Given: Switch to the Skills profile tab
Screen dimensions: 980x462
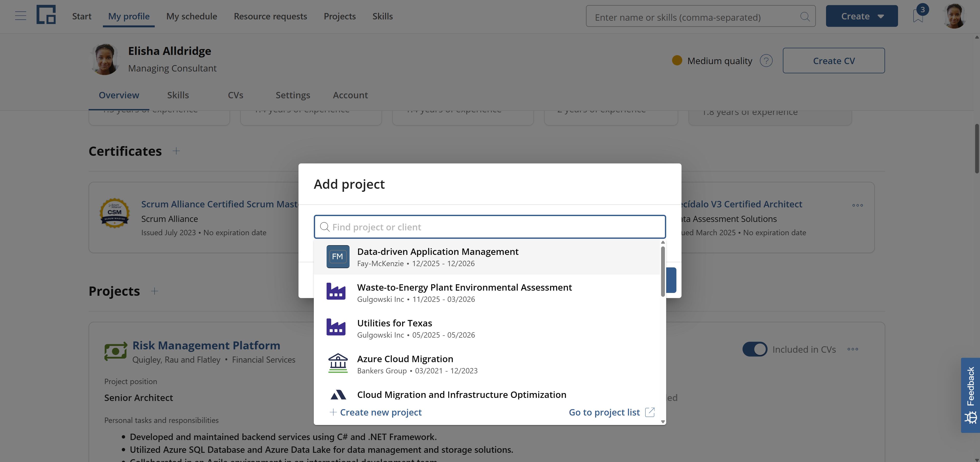Looking at the screenshot, I should (x=178, y=95).
